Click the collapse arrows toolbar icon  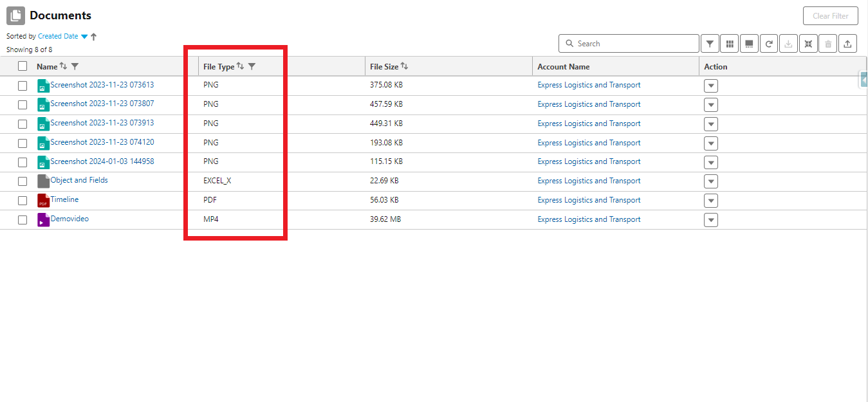808,44
